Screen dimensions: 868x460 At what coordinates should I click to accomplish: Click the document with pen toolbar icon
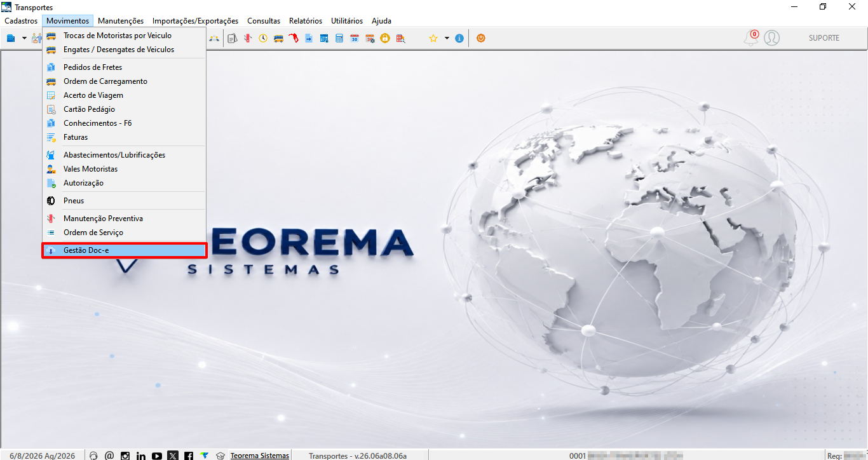(232, 38)
